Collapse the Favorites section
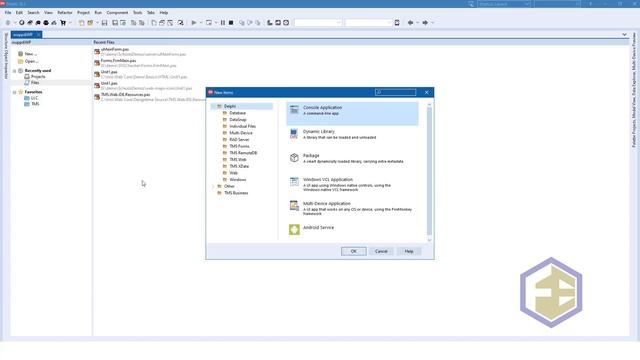This screenshot has width=640, height=360. point(14,92)
